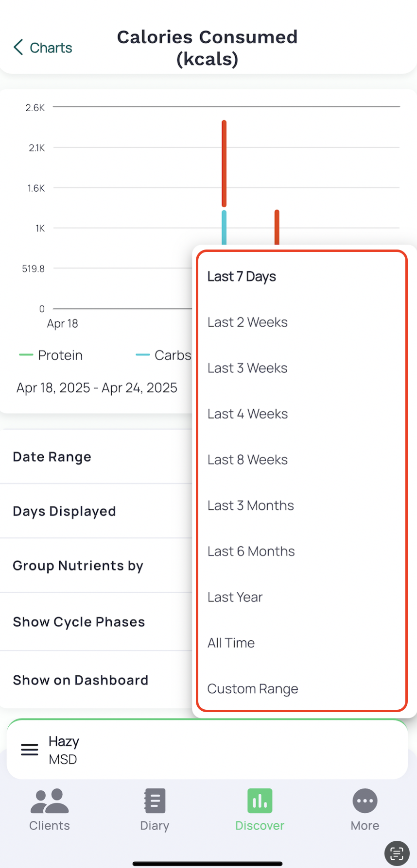The width and height of the screenshot is (417, 868).
Task: Select the Hazy MSD client card
Action: 208,750
